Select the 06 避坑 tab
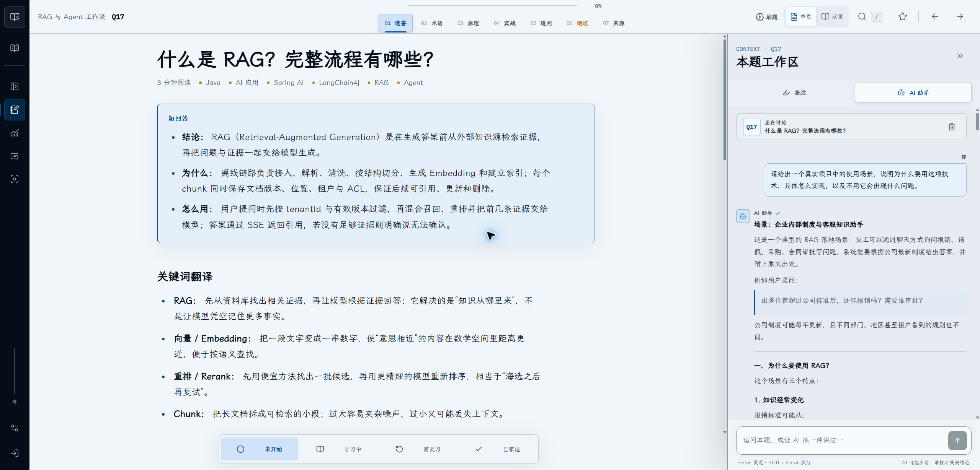Image resolution: width=980 pixels, height=470 pixels. [577, 23]
